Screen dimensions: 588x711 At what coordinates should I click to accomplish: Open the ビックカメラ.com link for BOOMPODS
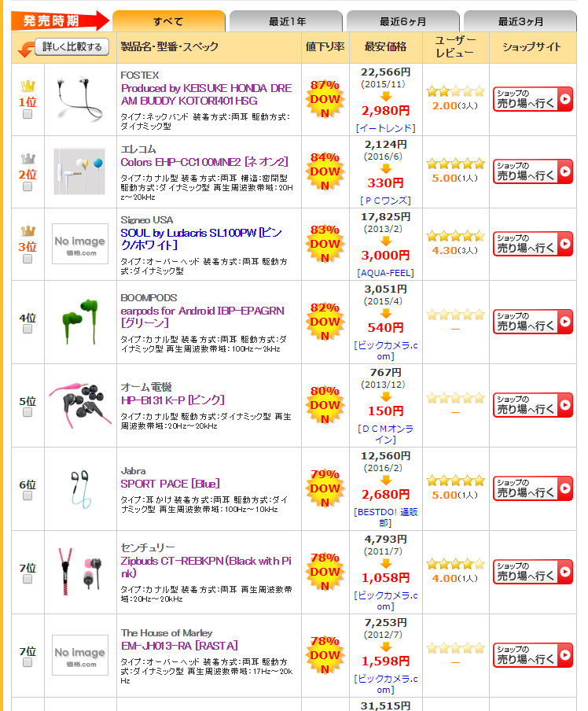tap(386, 350)
